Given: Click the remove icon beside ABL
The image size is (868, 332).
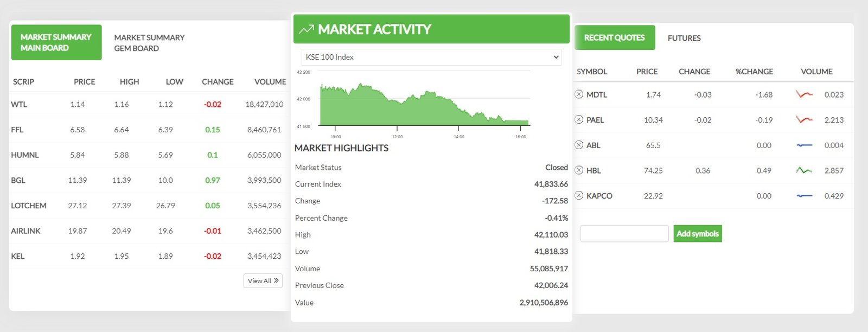Looking at the screenshot, I should 579,145.
